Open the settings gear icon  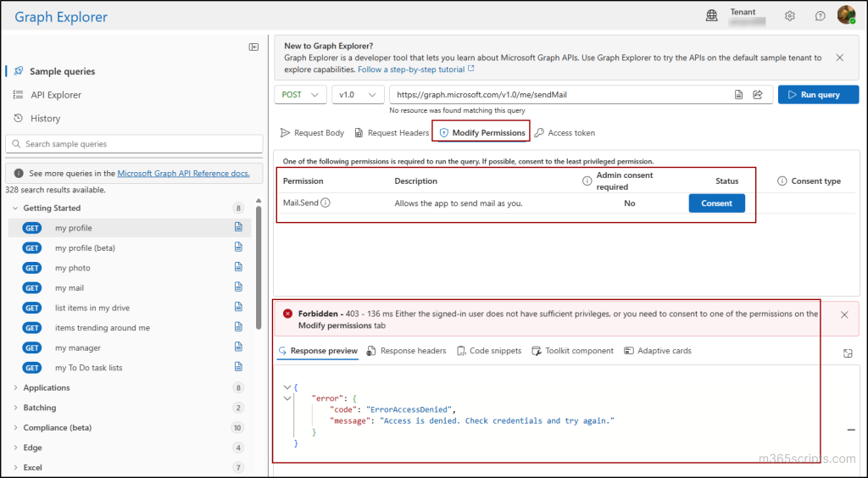point(790,16)
